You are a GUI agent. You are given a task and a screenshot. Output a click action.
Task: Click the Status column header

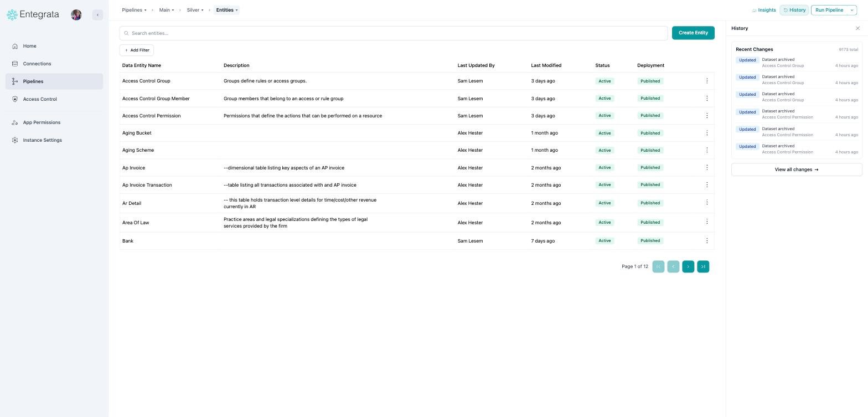(602, 65)
